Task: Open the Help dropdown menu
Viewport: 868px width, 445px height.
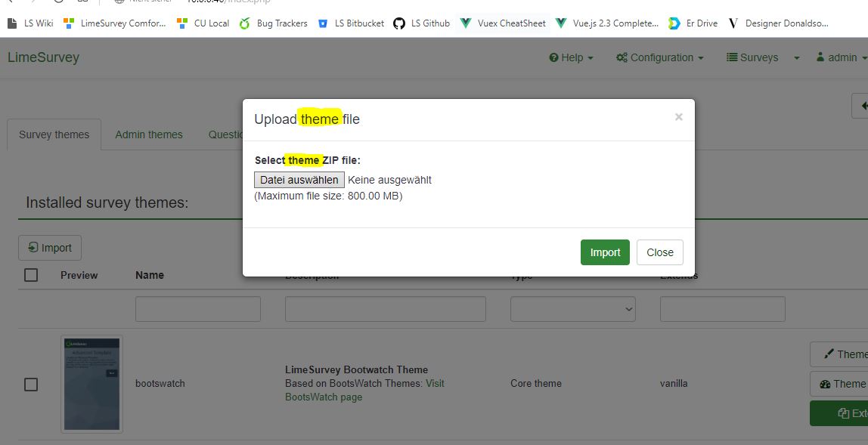Action: [572, 57]
